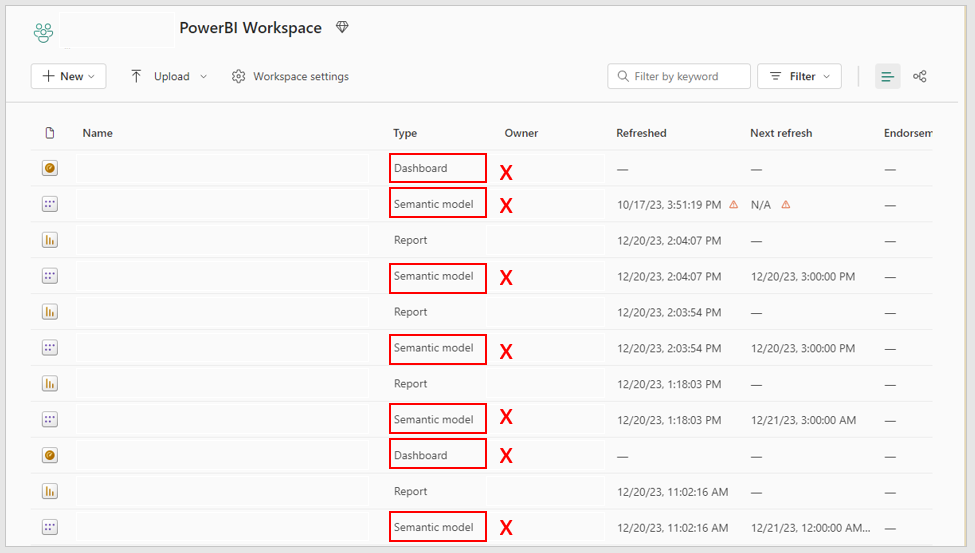The image size is (975, 553).
Task: Open Workspace settings
Action: tap(290, 77)
